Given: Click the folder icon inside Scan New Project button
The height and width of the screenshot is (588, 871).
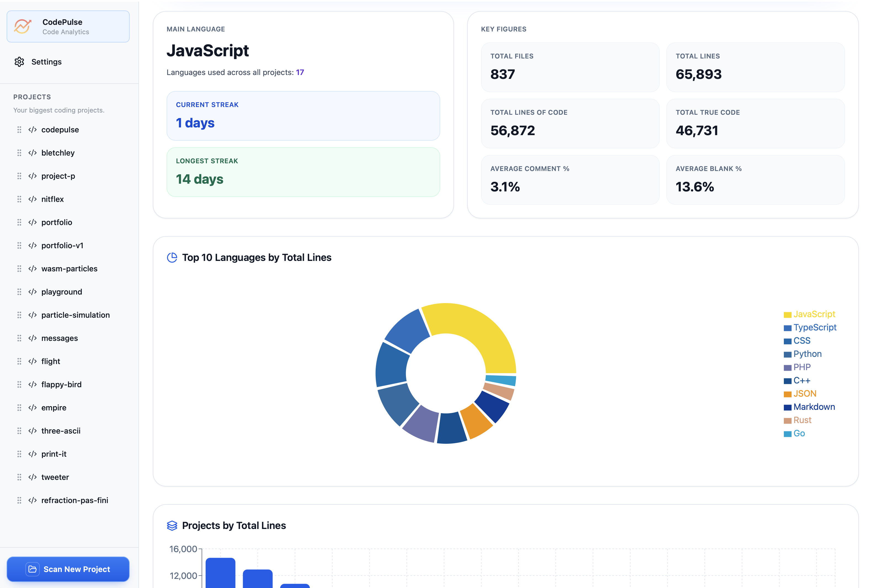Looking at the screenshot, I should click(33, 569).
